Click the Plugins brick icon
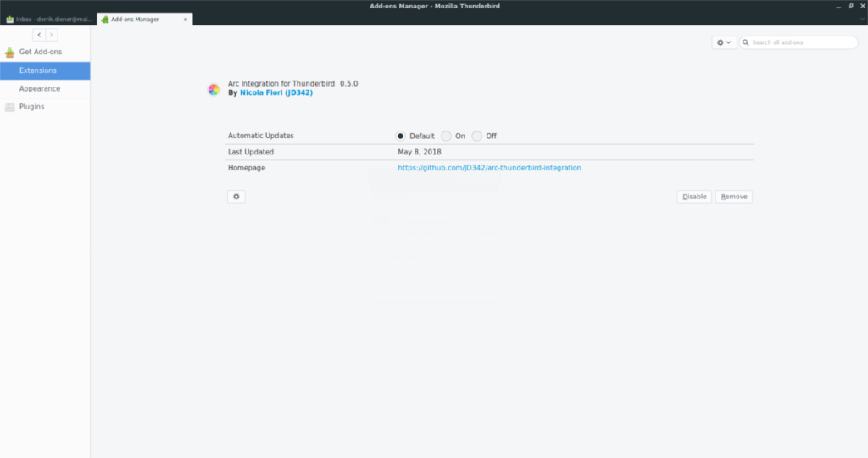The image size is (868, 458). coord(10,107)
